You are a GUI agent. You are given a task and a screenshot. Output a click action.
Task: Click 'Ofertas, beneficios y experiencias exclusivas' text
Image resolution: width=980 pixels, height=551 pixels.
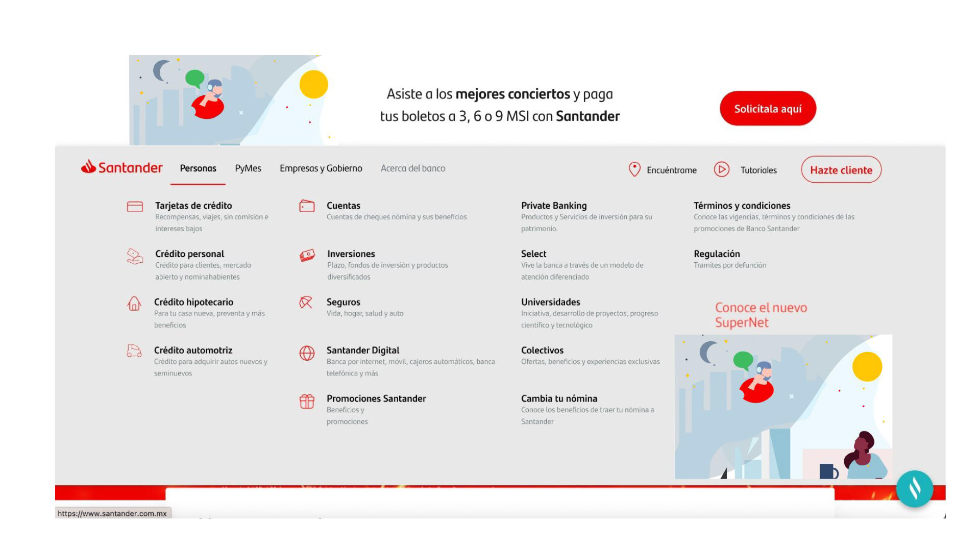click(x=591, y=362)
